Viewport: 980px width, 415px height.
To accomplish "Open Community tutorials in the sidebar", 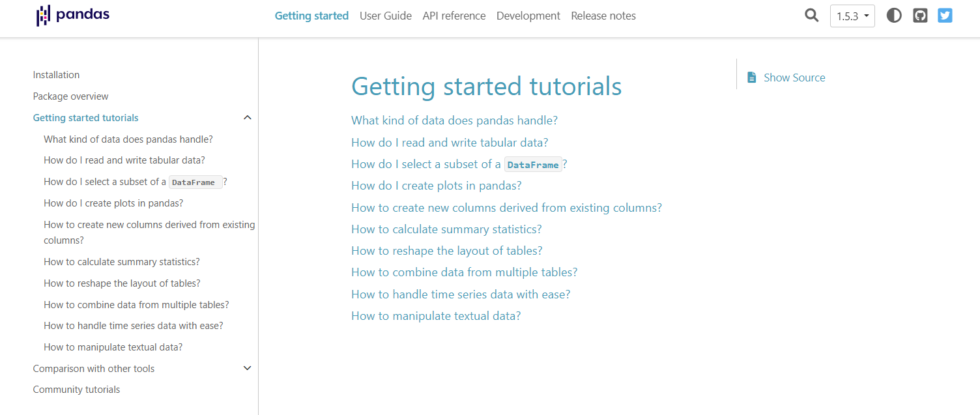I will (x=77, y=390).
